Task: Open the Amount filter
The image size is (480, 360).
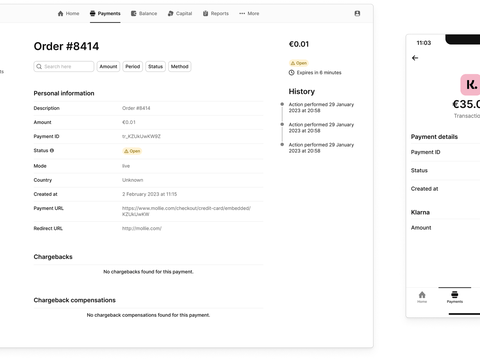Action: 108,66
